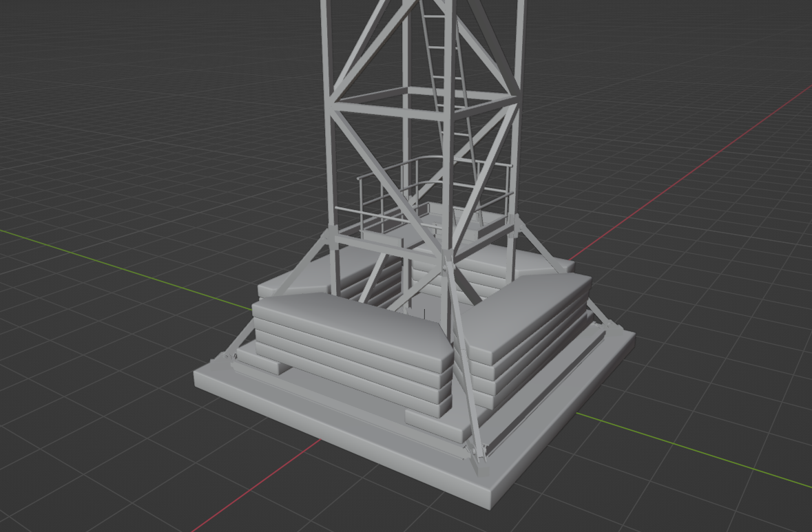812x532 pixels.
Task: Select the nearest stacked ballast block pile
Action: 354,357
